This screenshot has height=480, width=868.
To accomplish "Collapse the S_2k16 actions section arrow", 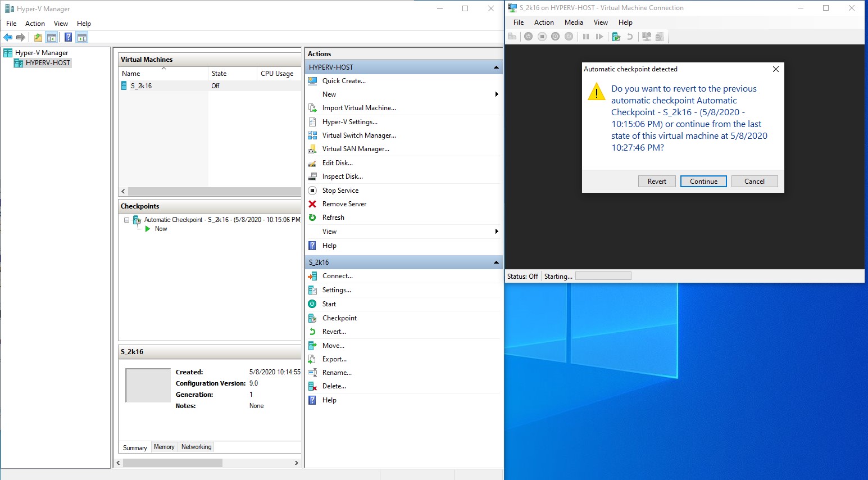I will [x=496, y=262].
